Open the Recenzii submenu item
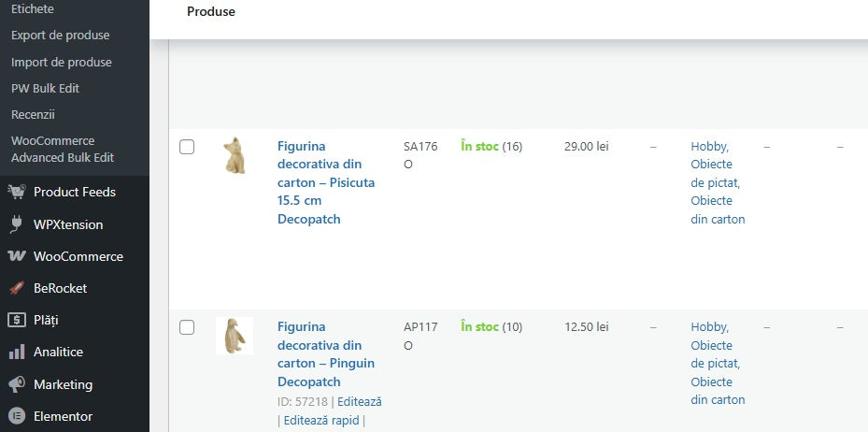 click(x=34, y=115)
